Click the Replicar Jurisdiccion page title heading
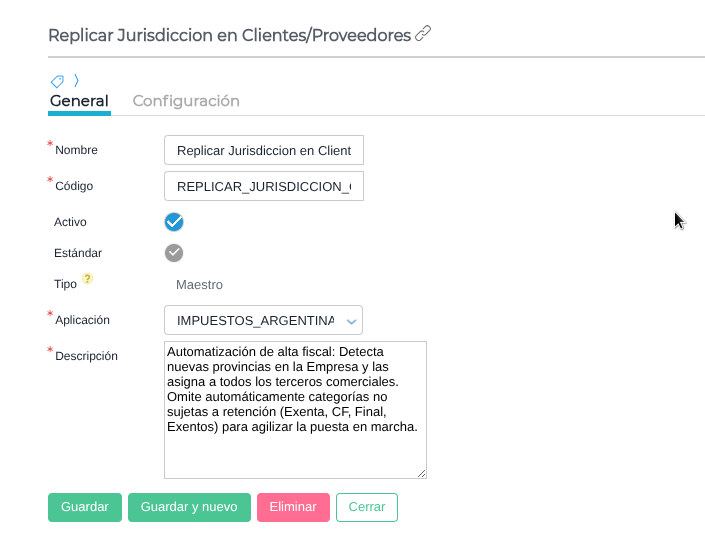The height and width of the screenshot is (536, 705). tap(229, 35)
